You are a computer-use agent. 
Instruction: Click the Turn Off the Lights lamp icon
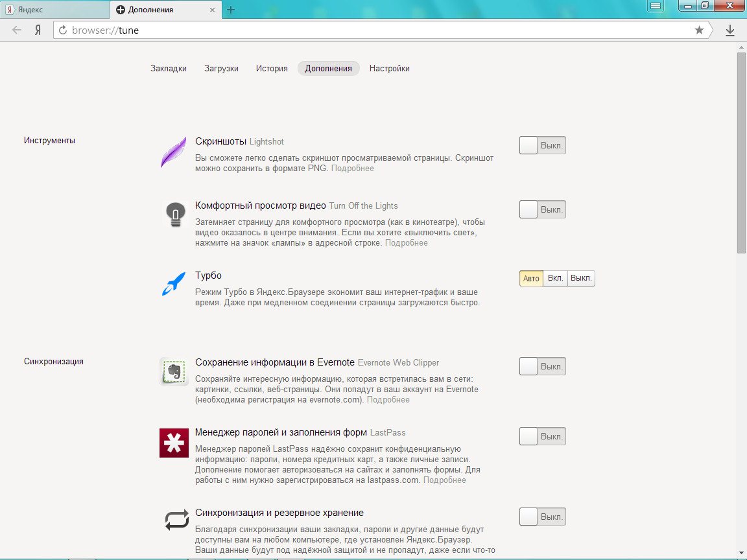tap(175, 215)
